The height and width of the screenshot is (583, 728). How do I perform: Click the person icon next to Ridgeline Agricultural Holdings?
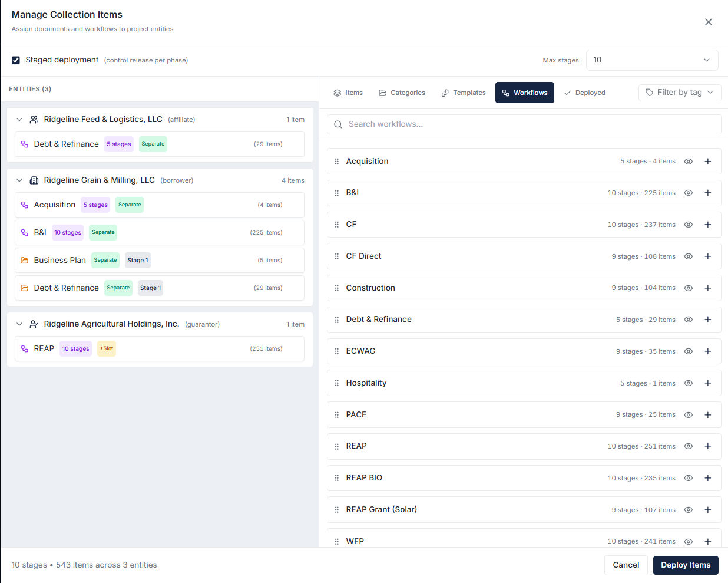34,324
